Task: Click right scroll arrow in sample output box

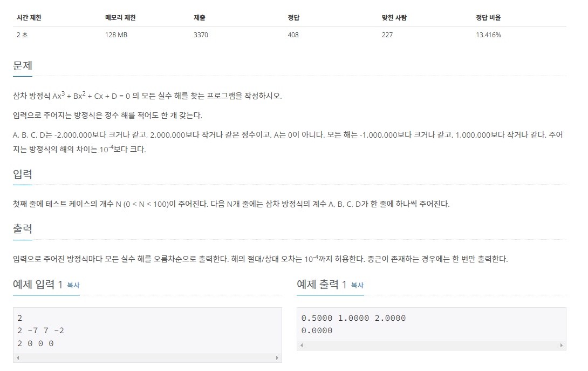Action: [561, 346]
